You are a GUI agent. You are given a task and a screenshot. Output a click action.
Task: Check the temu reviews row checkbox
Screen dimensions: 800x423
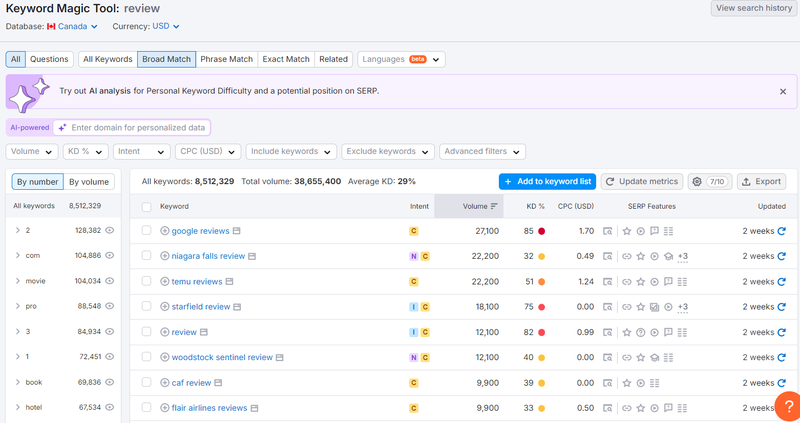(x=146, y=281)
